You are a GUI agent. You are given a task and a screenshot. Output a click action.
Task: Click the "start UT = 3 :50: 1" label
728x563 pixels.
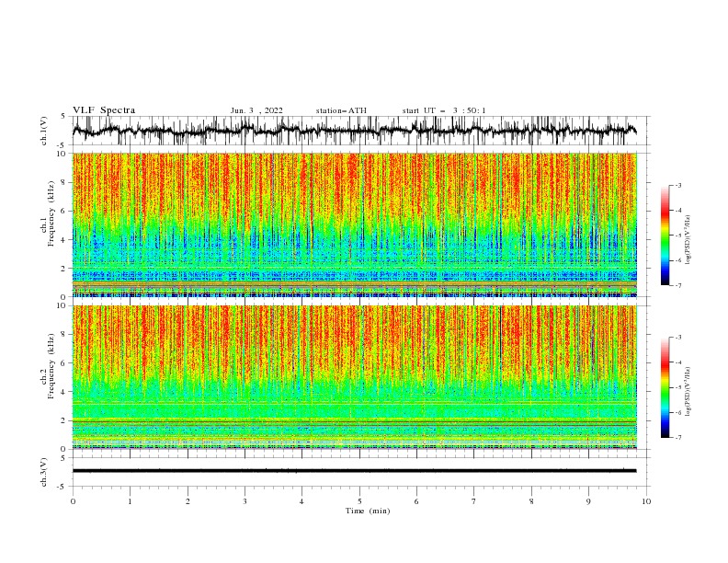444,110
